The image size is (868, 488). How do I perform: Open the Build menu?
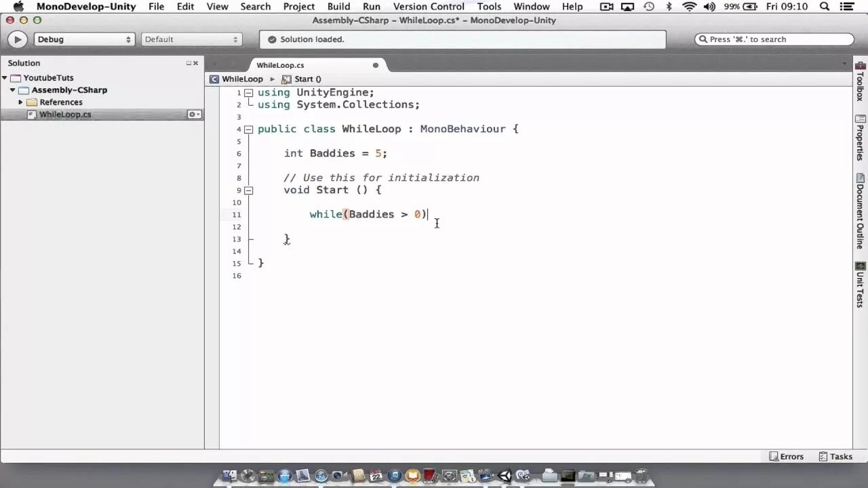coord(339,7)
